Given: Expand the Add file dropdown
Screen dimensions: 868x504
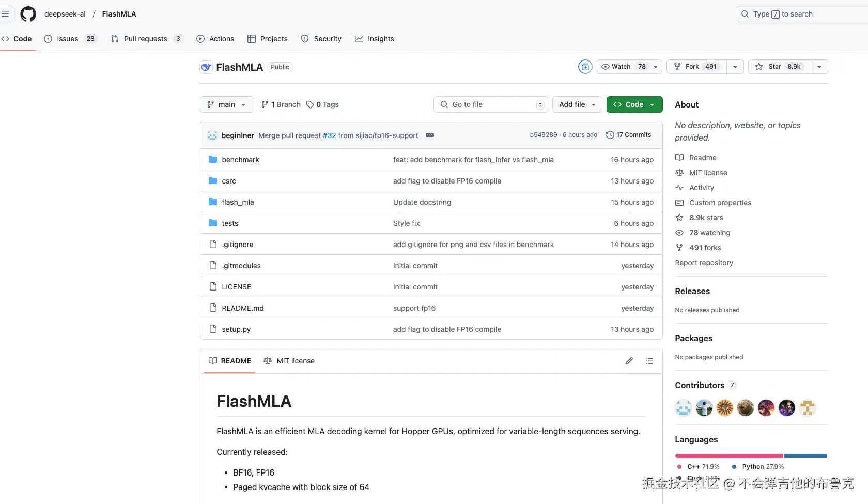Looking at the screenshot, I should point(577,104).
